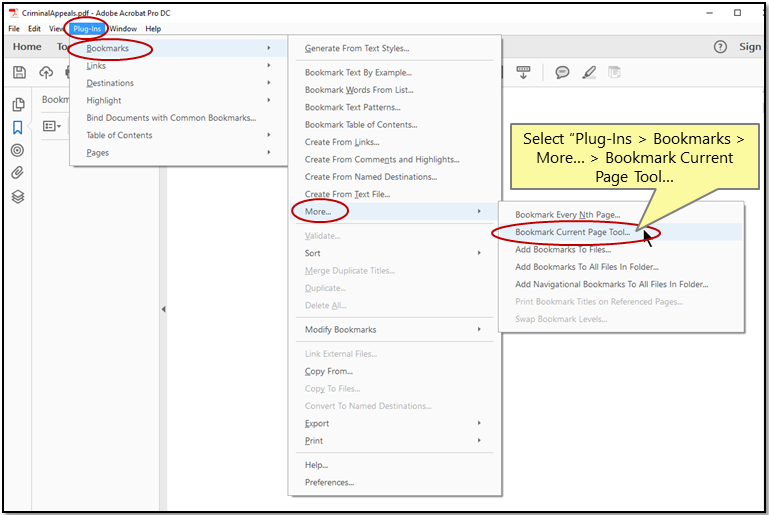
Task: Click the help question mark icon
Action: tap(720, 47)
